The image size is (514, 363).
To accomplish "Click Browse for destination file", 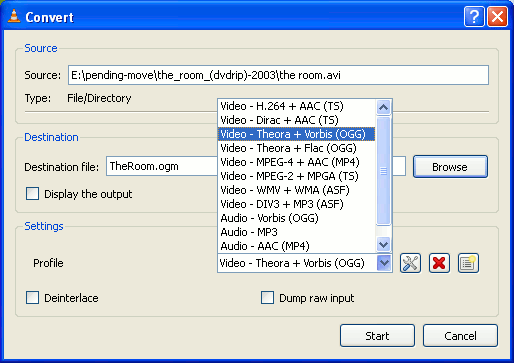I will pyautogui.click(x=450, y=167).
